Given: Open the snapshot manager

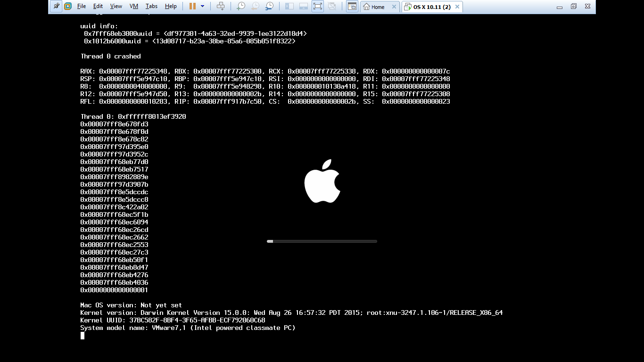Looking at the screenshot, I should pyautogui.click(x=269, y=6).
